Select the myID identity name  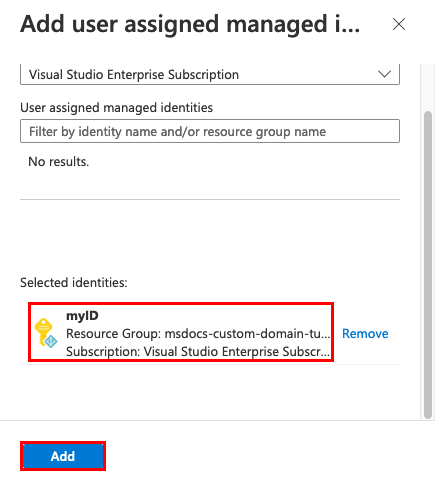tap(82, 316)
